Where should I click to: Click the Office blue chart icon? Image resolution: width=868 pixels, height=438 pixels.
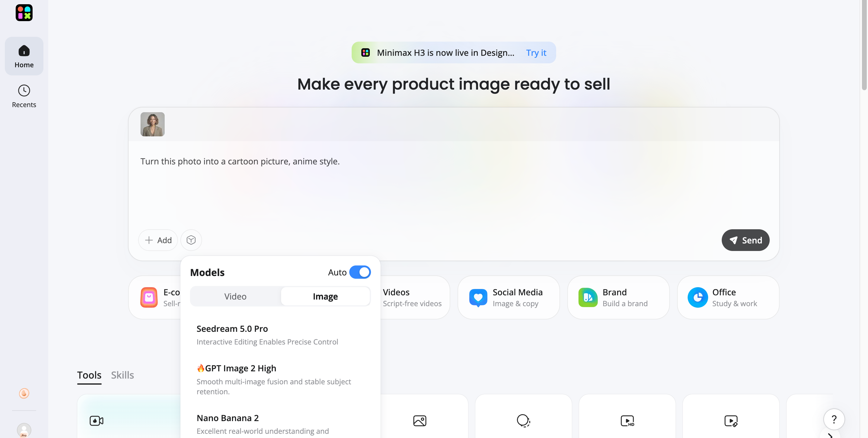(698, 297)
